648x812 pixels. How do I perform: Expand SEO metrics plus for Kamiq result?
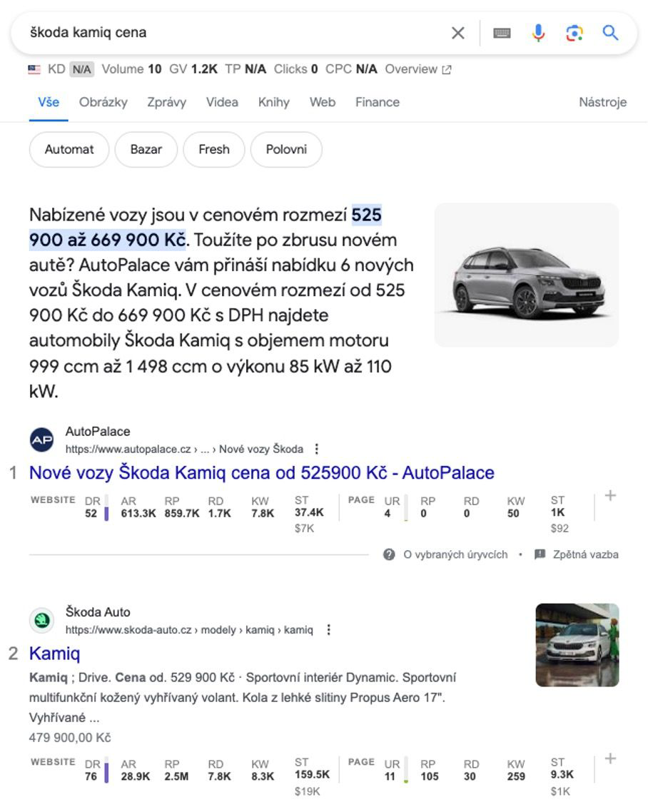click(x=610, y=758)
